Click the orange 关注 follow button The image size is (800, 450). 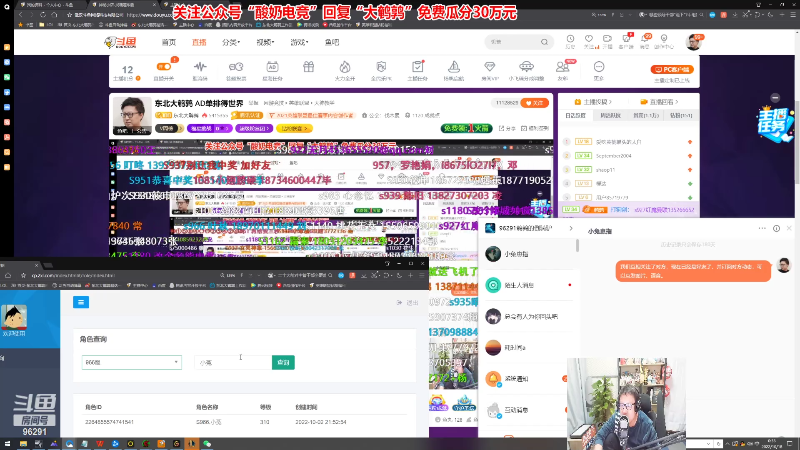[x=535, y=103]
